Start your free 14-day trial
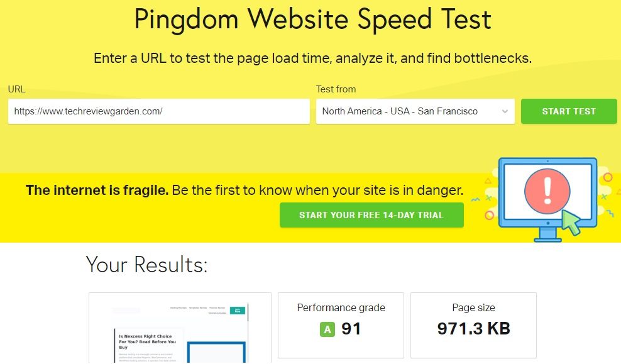 click(371, 215)
